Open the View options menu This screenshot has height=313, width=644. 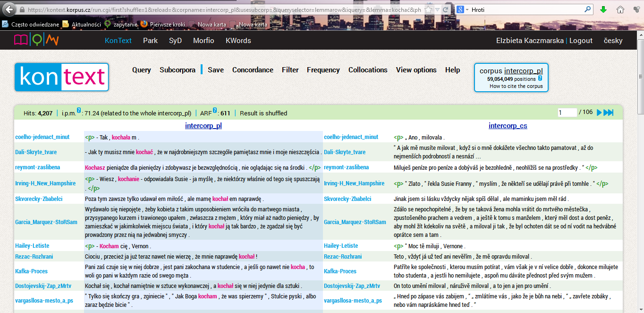(x=416, y=70)
